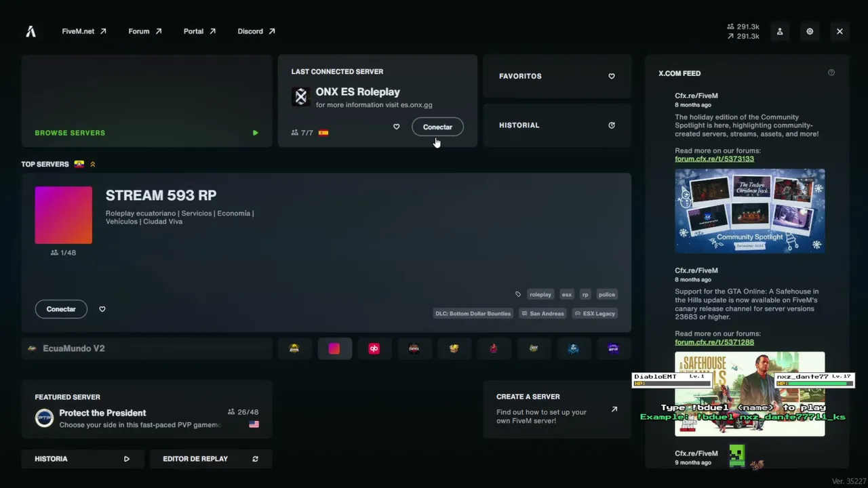
Task: Open the Community Spotlight image
Action: [x=750, y=211]
